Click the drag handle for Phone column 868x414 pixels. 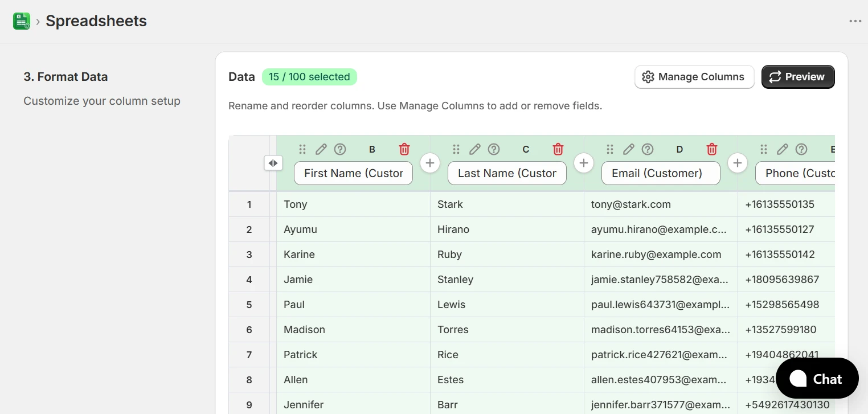(764, 149)
